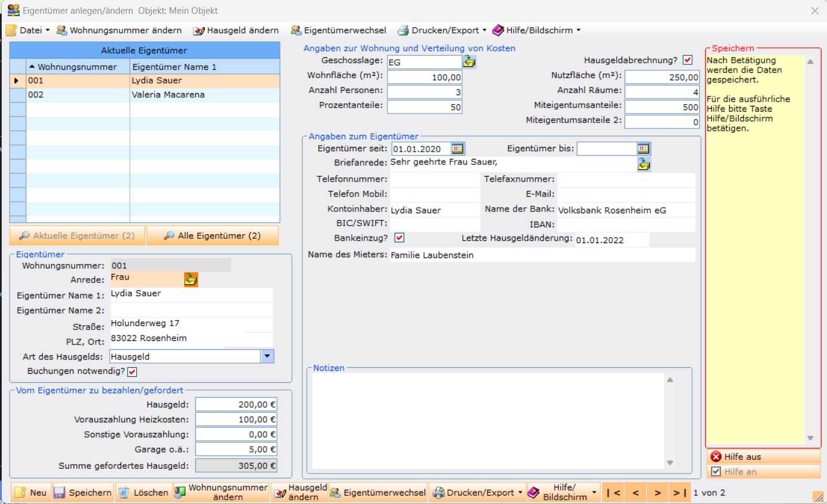Toggle the Bankeinzug checkbox
The image size is (827, 504).
399,238
